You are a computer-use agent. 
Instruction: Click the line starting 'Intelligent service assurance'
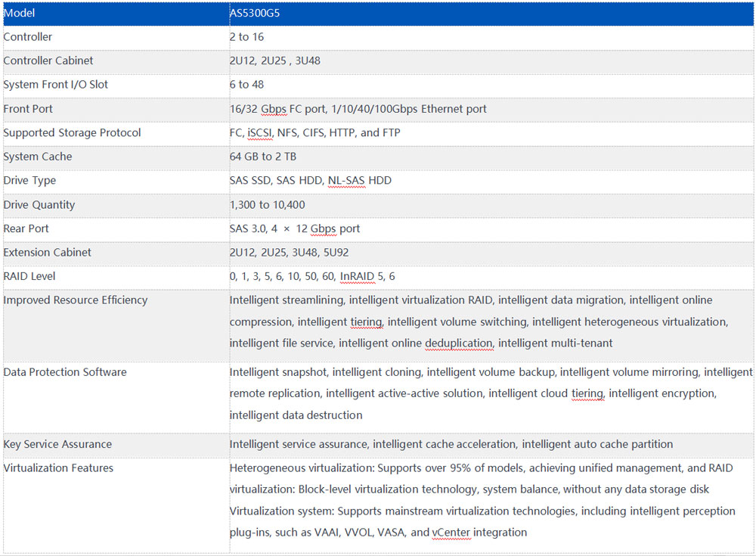(451, 444)
